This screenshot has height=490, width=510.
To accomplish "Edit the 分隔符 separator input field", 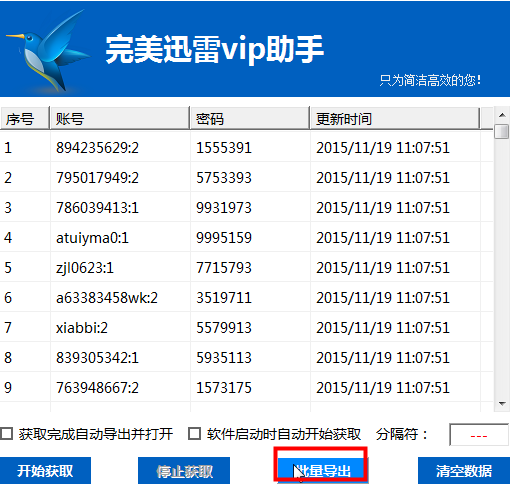I will pos(479,435).
